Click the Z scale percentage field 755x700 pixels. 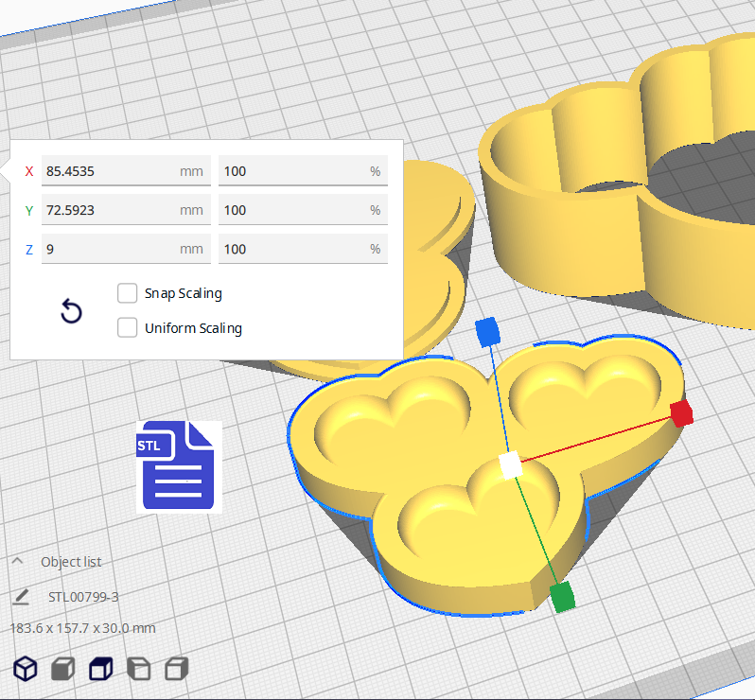pyautogui.click(x=293, y=249)
